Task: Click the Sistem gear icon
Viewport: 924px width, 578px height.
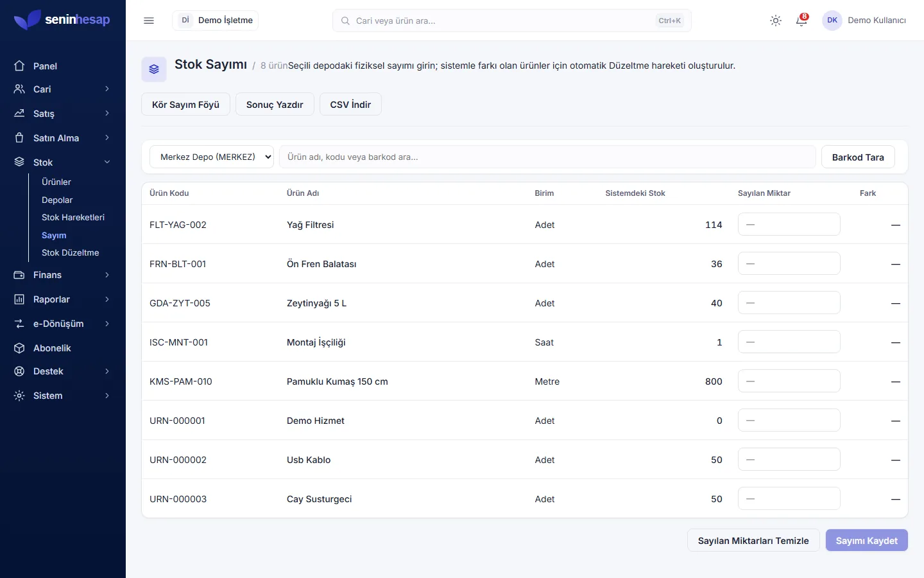Action: pyautogui.click(x=19, y=396)
